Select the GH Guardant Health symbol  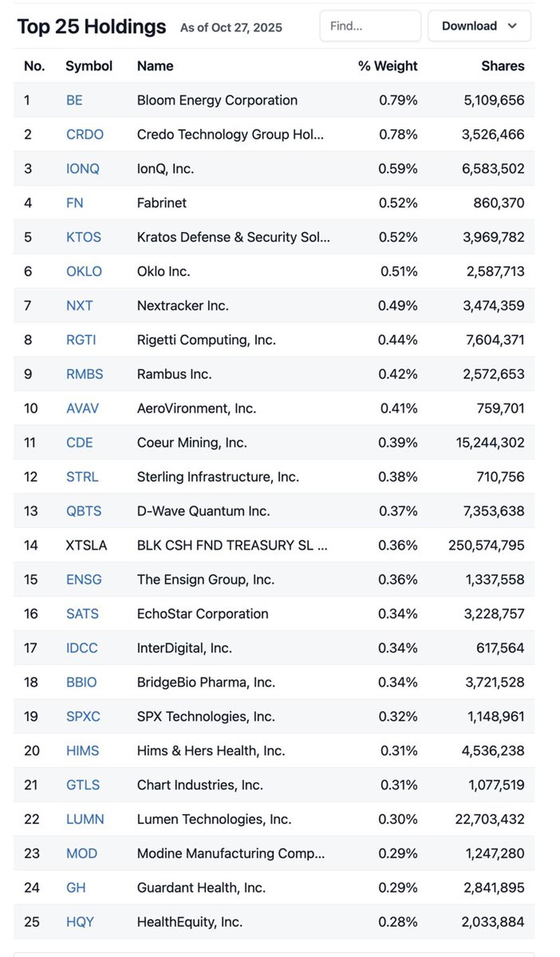[x=76, y=887]
